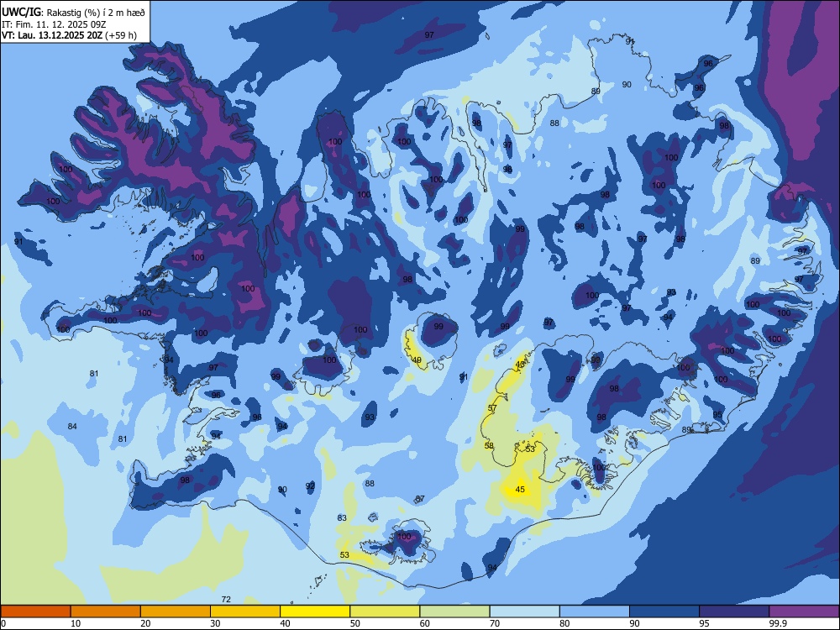Click the legend tick label "30"

[215, 623]
